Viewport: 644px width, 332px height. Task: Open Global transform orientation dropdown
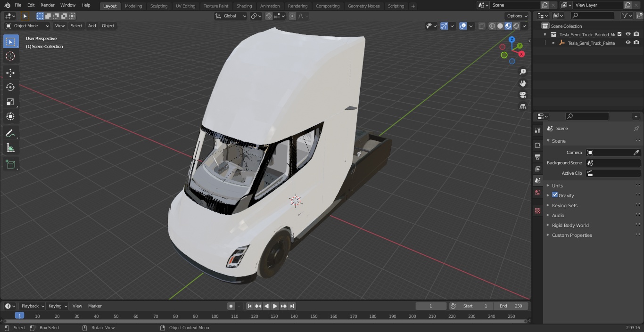click(x=231, y=16)
